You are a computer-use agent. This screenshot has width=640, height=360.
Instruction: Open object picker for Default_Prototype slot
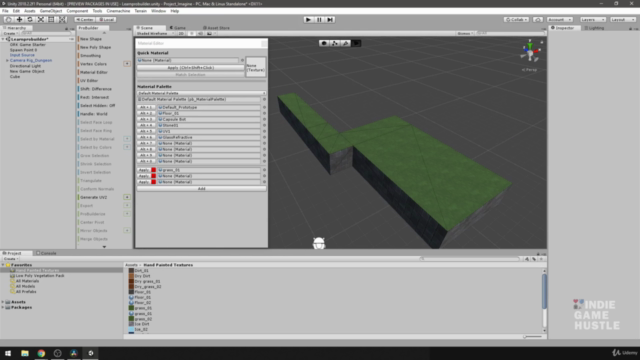click(264, 107)
